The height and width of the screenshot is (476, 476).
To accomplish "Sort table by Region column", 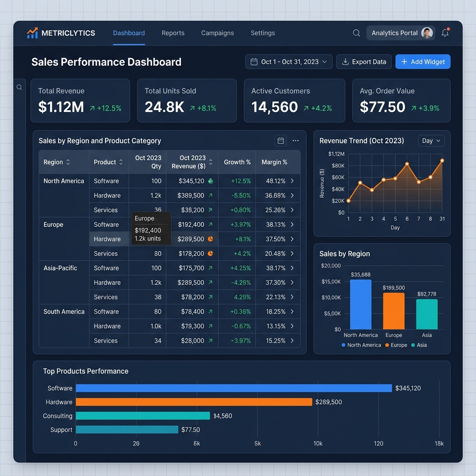I will [68, 162].
